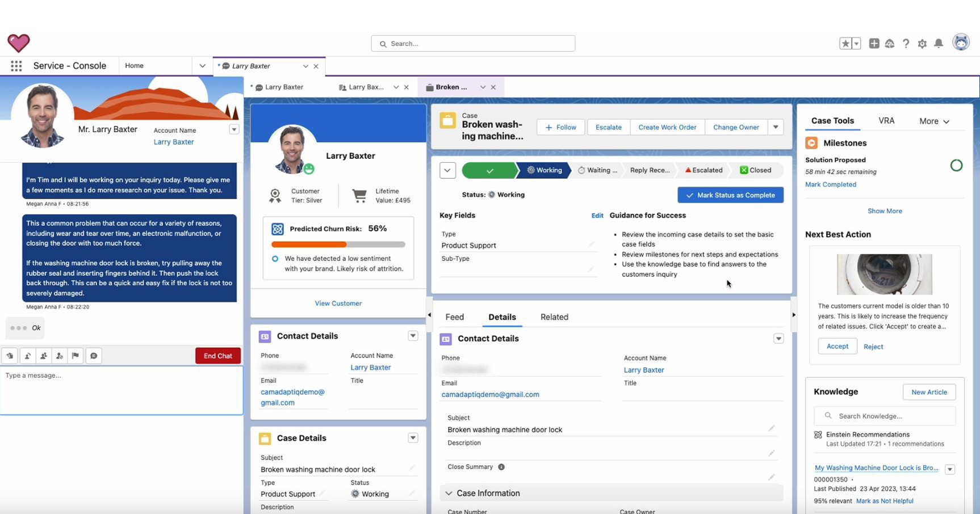Open the global actions plus icon
980x514 pixels.
pos(874,44)
